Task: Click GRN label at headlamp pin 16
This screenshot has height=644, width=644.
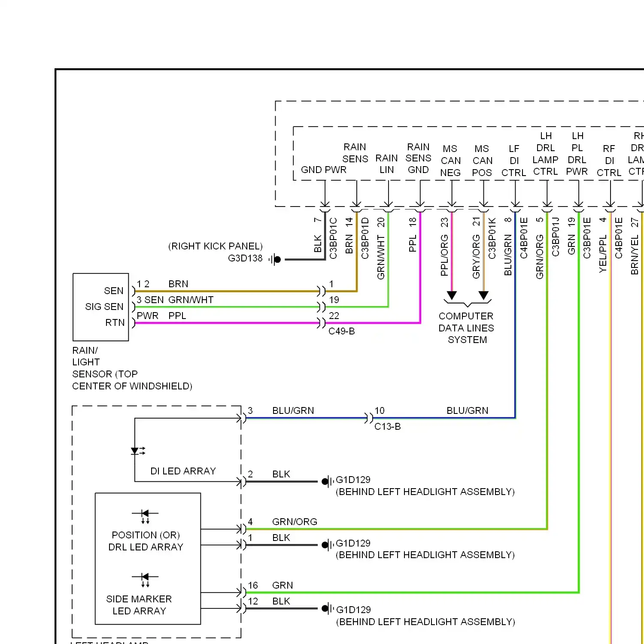Action: [x=283, y=586]
